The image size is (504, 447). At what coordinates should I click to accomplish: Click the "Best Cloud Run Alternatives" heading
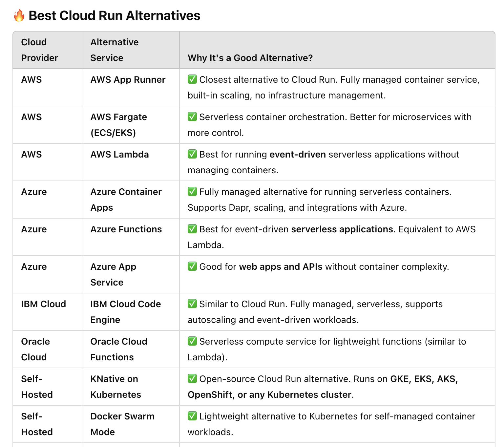point(114,15)
